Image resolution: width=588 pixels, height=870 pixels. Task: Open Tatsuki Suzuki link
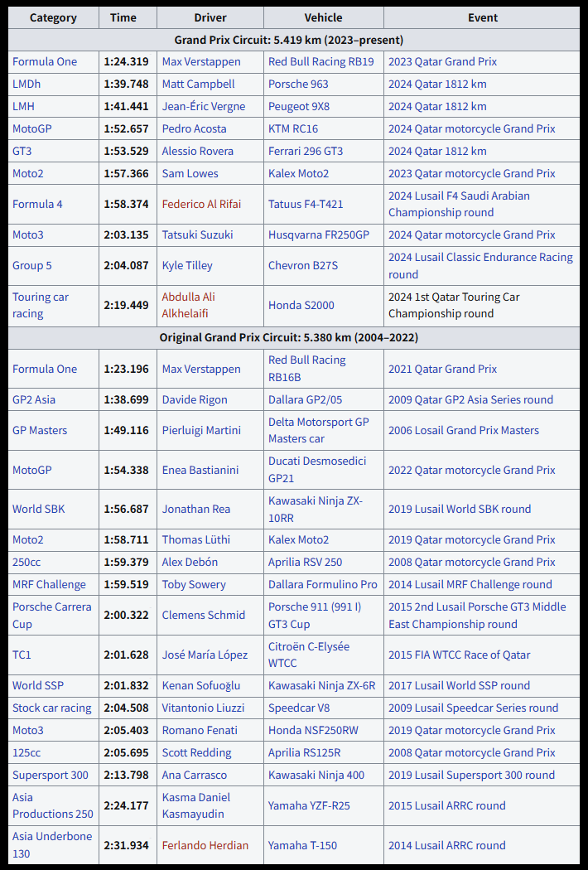tap(197, 234)
